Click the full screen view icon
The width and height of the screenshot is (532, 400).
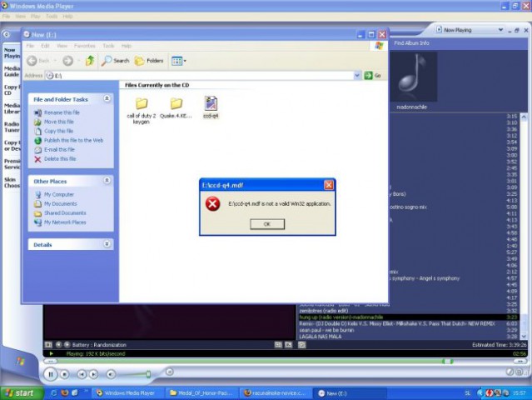(288, 345)
